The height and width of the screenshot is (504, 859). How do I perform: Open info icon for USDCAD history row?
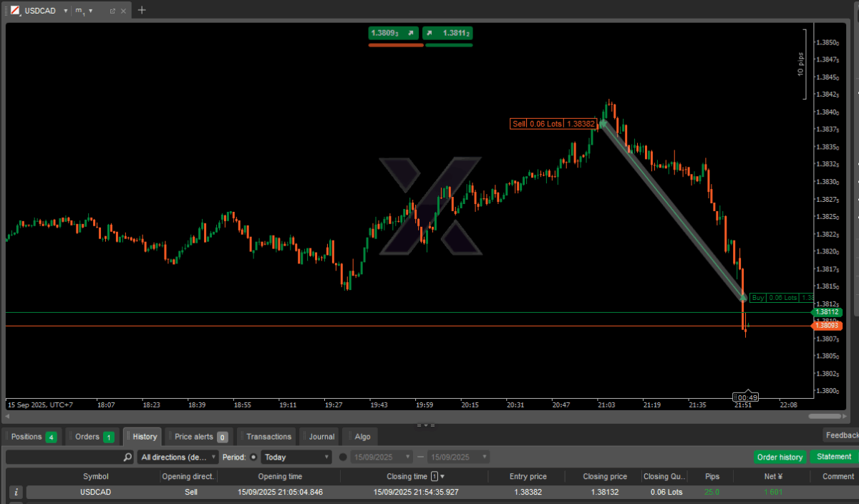click(16, 493)
